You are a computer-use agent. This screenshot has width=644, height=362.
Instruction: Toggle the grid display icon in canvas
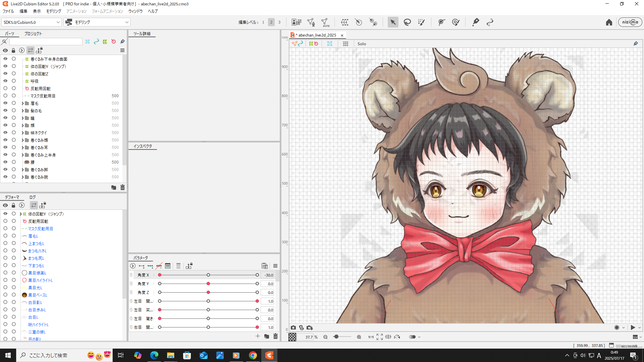pyautogui.click(x=345, y=44)
